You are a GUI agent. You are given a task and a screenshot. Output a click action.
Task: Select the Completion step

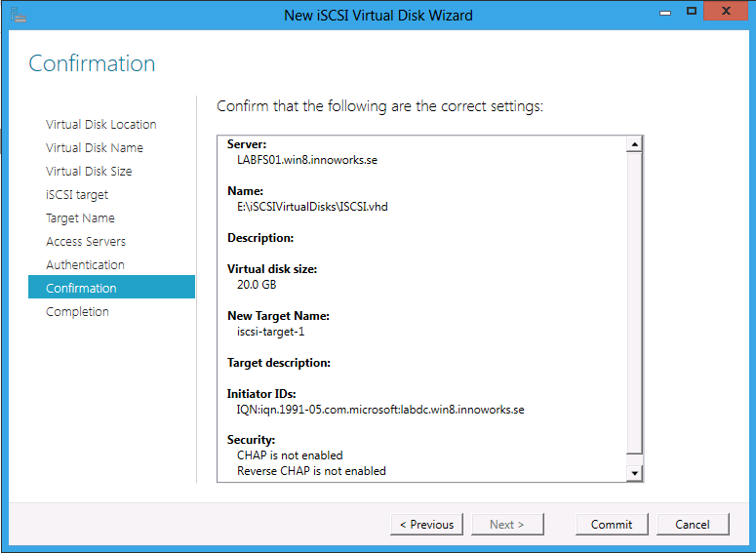pyautogui.click(x=77, y=311)
